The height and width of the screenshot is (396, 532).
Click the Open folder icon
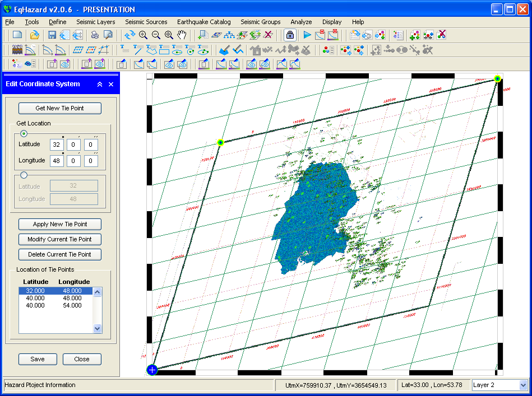pyautogui.click(x=34, y=35)
